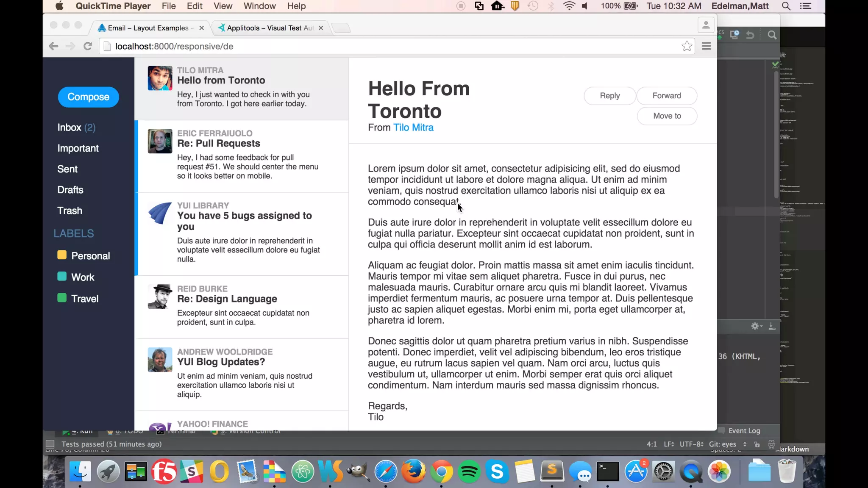The width and height of the screenshot is (868, 488).
Task: Click the browser back arrow
Action: click(x=53, y=46)
